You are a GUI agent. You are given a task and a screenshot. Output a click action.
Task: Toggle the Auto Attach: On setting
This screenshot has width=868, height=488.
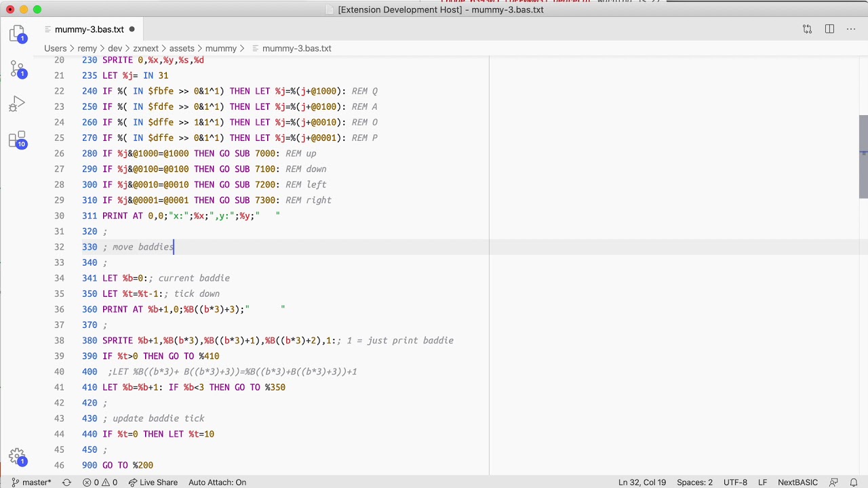(217, 482)
